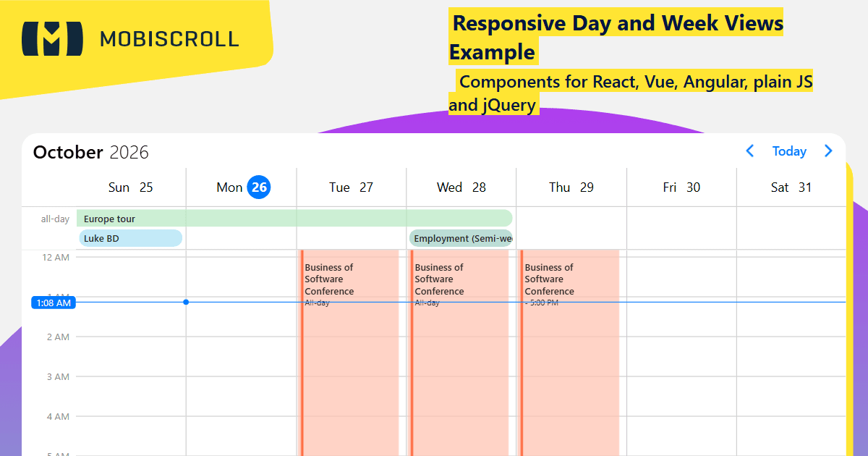Click the 1:08 AM current time marker
Viewport: 868px width, 456px height.
click(54, 303)
